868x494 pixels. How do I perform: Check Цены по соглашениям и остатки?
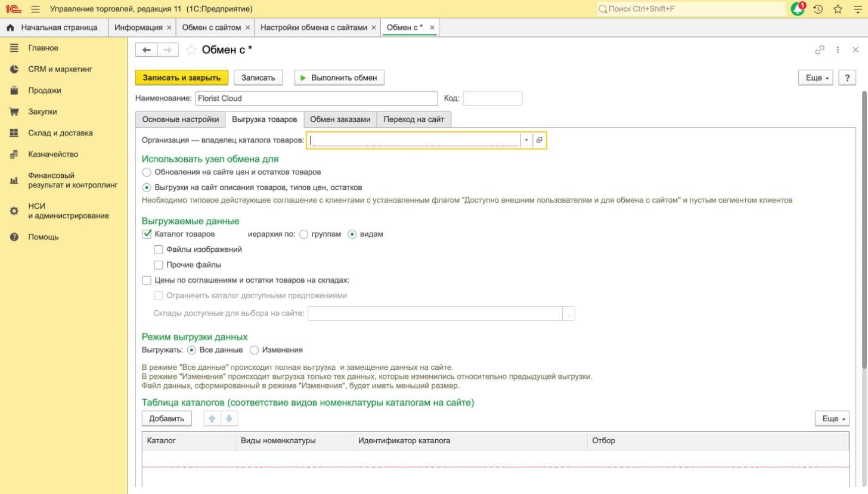[147, 280]
